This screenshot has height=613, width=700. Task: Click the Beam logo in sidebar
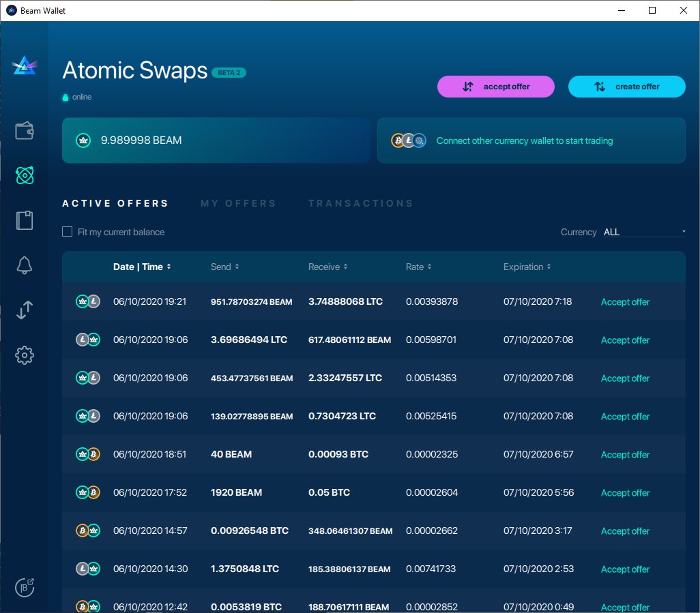tap(25, 65)
